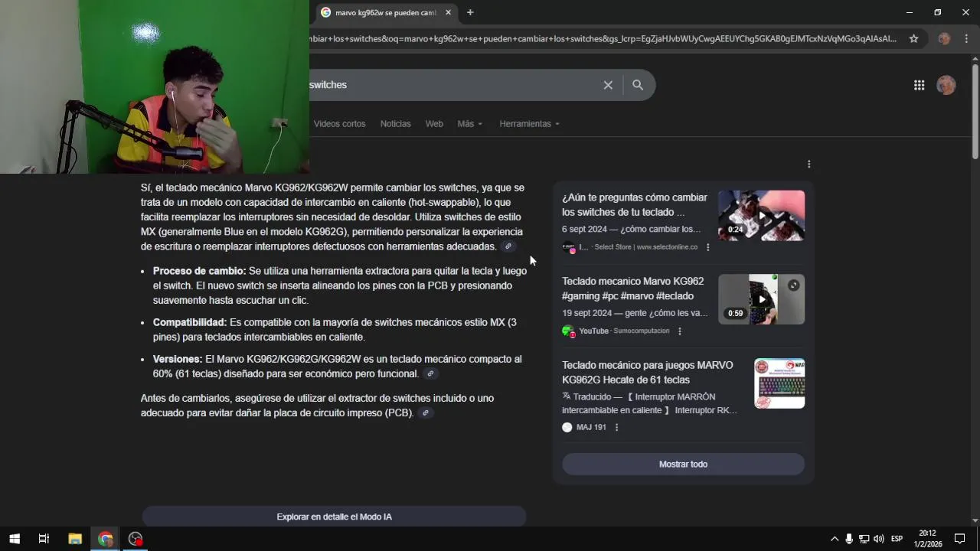Click Explorar en detalle el Modo IA
This screenshot has height=551, width=980.
(334, 517)
